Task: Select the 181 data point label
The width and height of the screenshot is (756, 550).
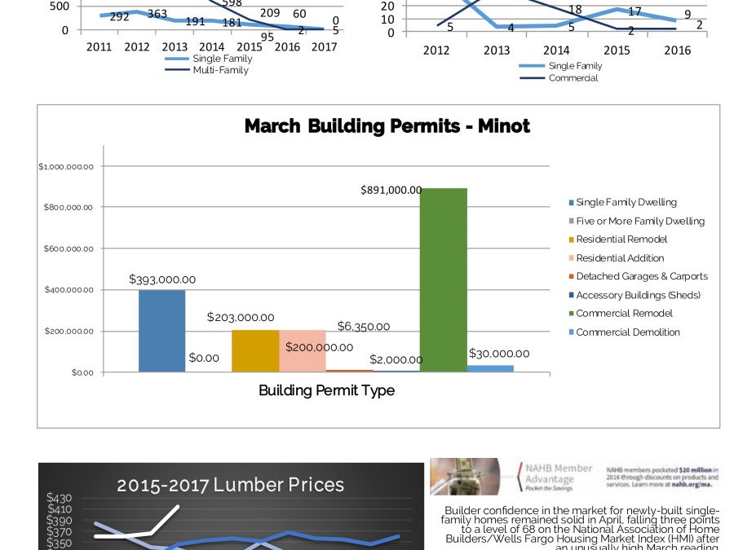Action: pos(232,23)
